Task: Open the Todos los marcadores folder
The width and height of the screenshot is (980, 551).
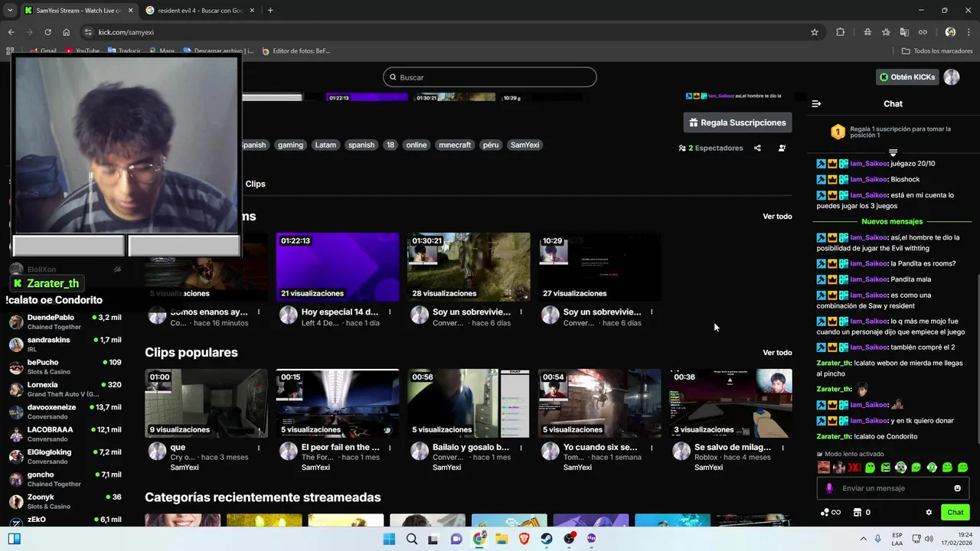Action: point(937,51)
